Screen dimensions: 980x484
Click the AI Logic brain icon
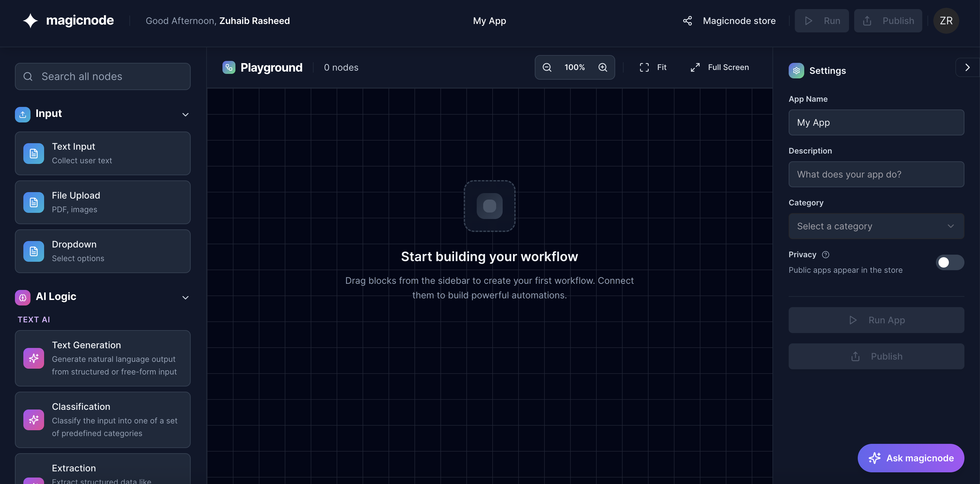coord(23,297)
